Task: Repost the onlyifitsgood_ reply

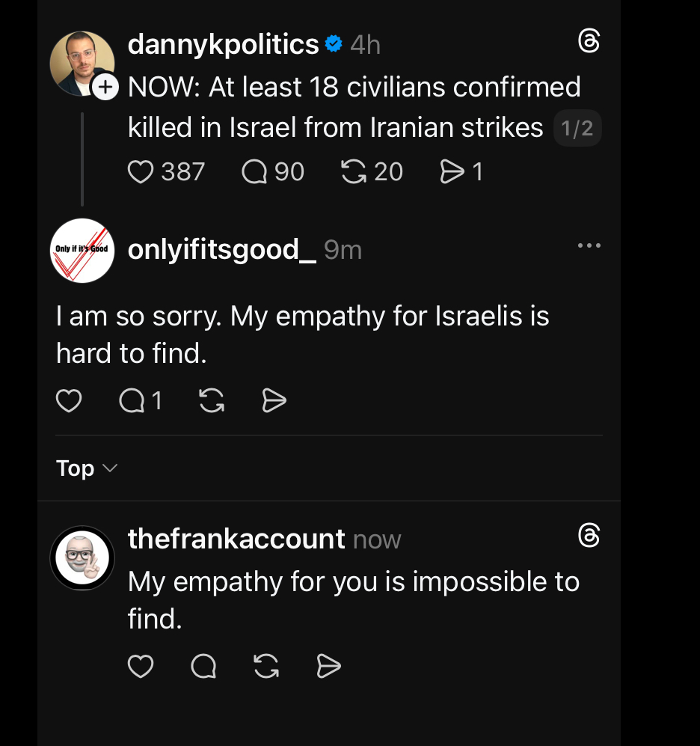Action: [212, 402]
